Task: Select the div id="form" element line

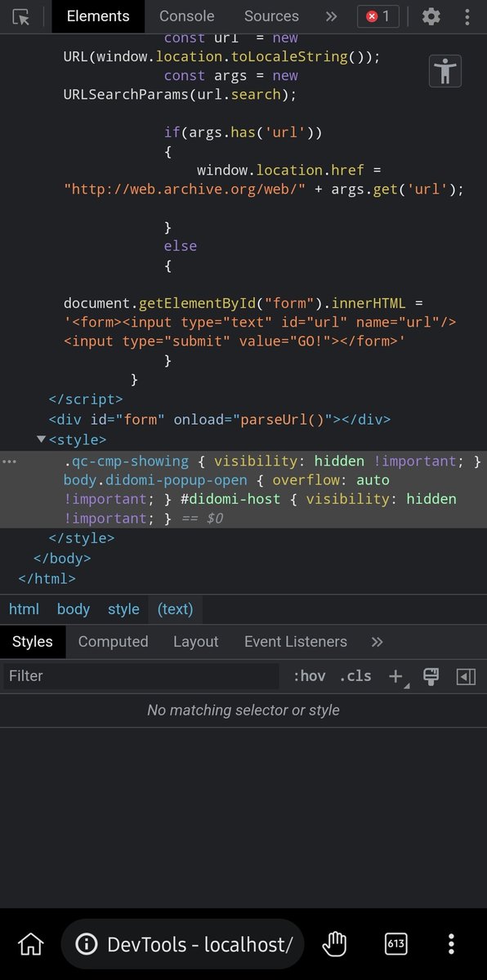Action: coord(219,420)
